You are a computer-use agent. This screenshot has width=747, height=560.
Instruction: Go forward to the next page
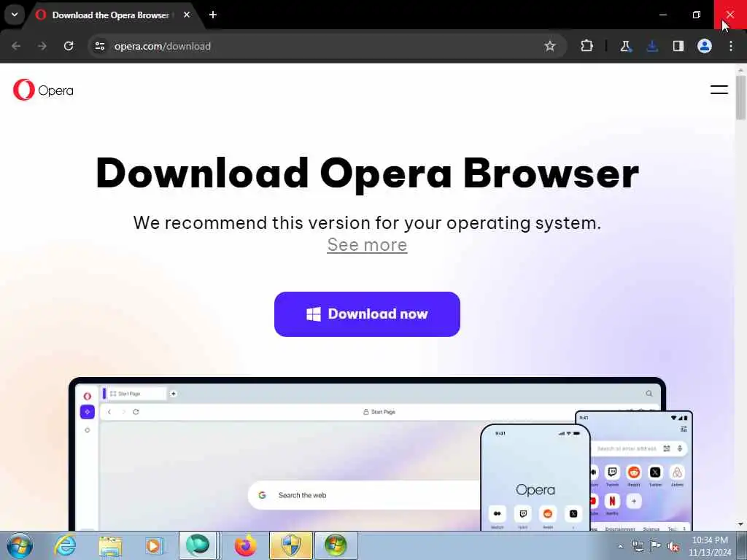click(x=42, y=46)
